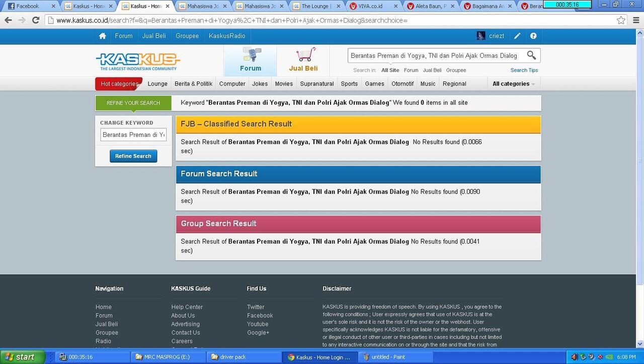
Task: Click the page vertical scrollbar
Action: tap(640, 161)
